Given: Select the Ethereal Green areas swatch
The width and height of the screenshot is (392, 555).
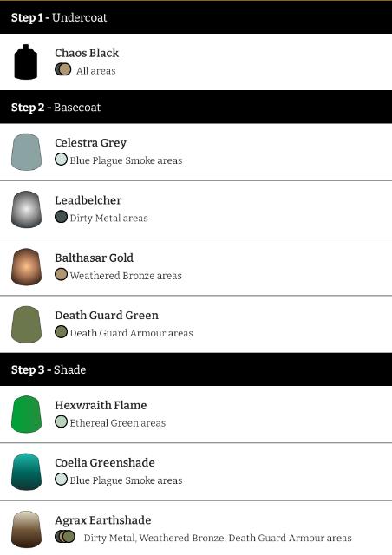Looking at the screenshot, I should click(61, 421).
